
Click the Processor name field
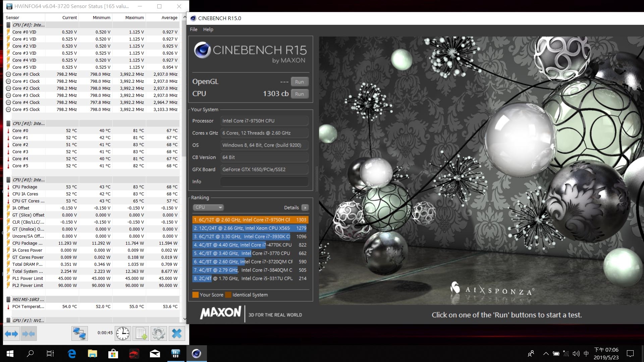click(264, 121)
